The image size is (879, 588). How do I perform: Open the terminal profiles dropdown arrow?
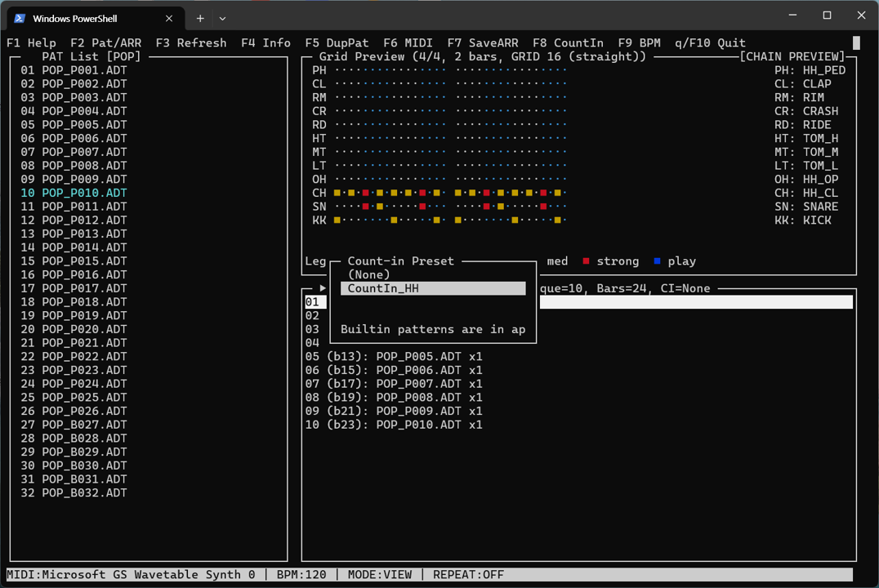click(x=222, y=18)
